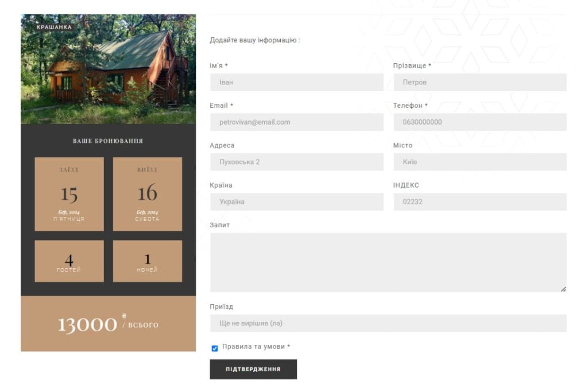
Task: Uncheck the Правила та умови checkbox
Action: tap(215, 348)
